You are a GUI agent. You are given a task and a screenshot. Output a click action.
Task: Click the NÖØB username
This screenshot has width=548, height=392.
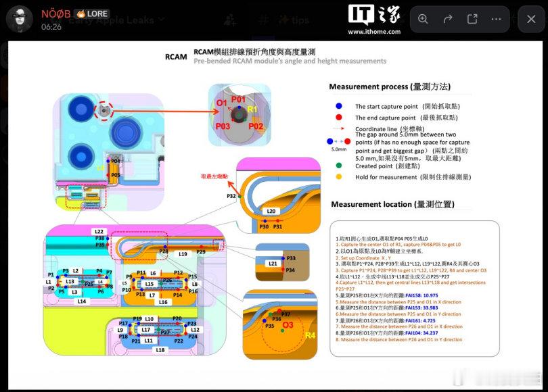click(56, 14)
